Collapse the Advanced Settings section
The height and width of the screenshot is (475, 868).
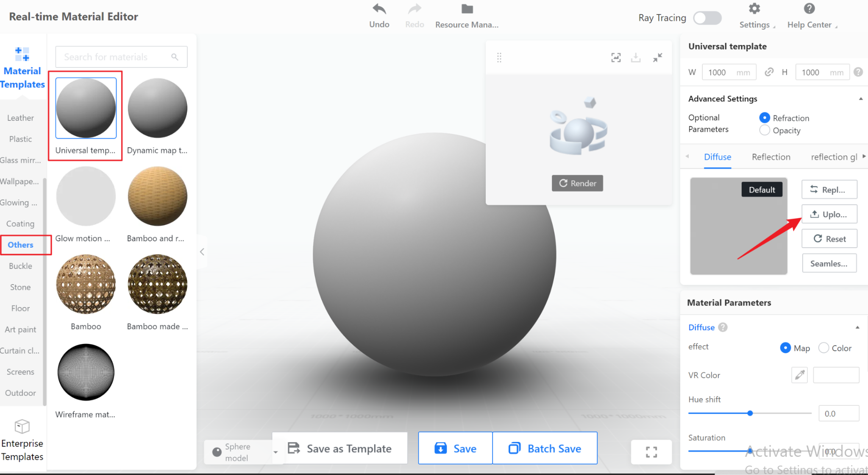pos(860,99)
